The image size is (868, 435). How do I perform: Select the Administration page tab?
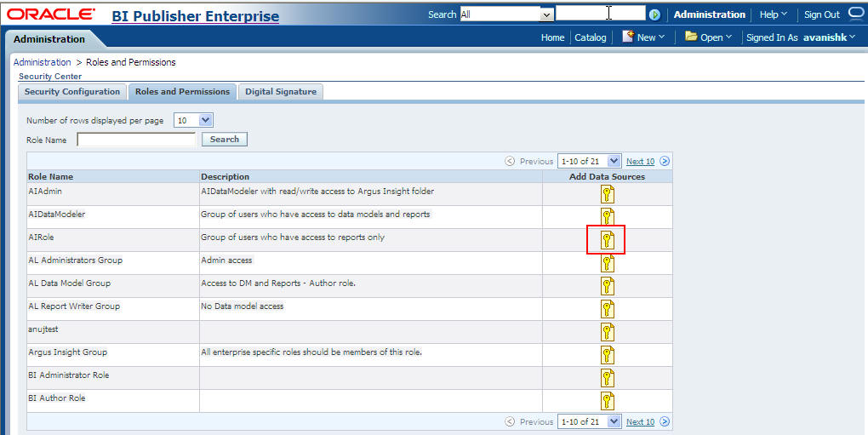click(x=49, y=39)
